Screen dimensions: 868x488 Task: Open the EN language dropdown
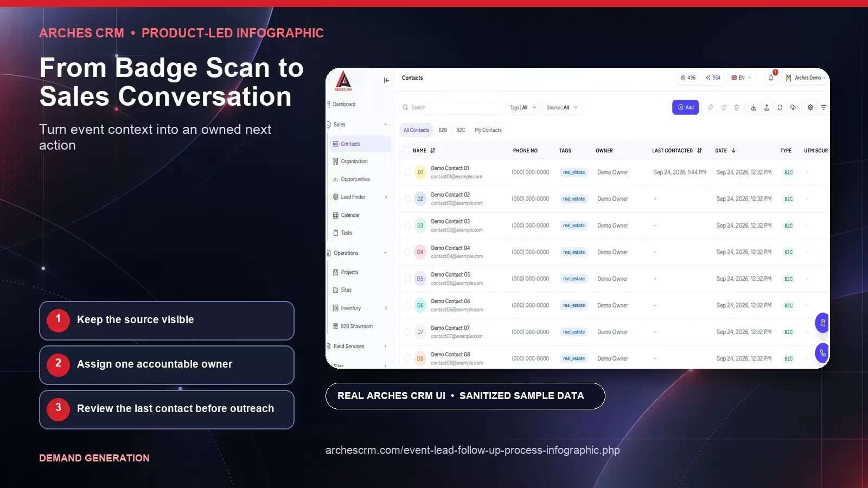pos(741,78)
